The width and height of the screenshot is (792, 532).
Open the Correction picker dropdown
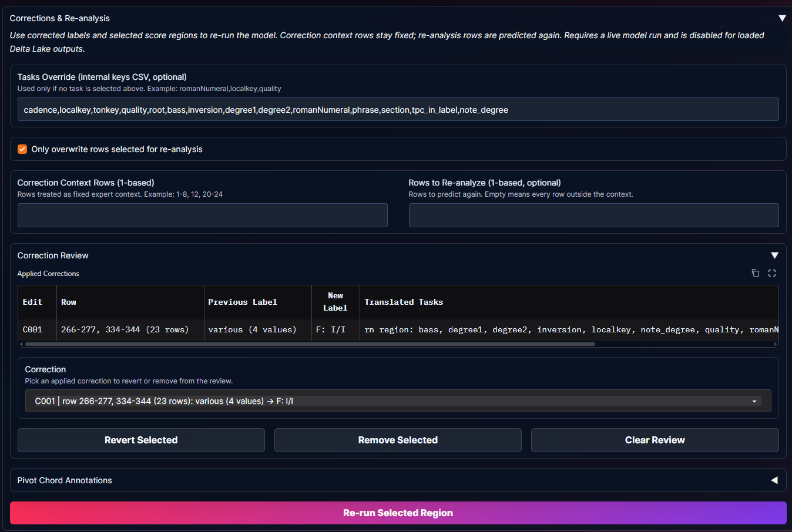[x=398, y=401]
